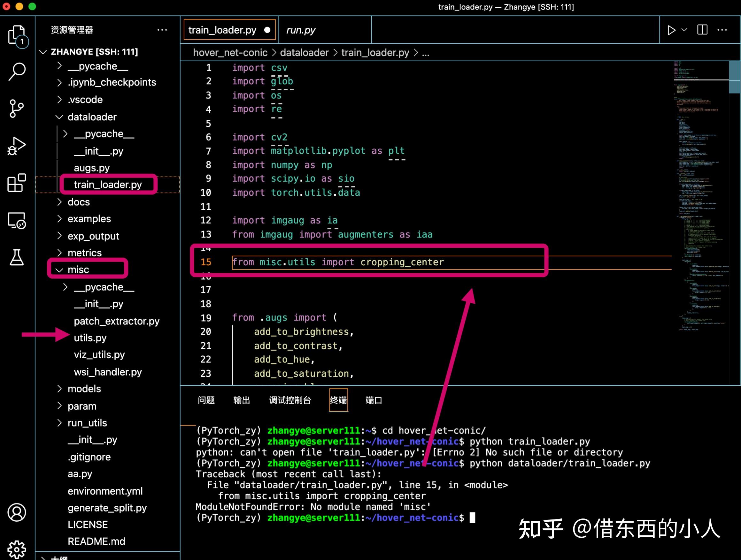
Task: Open the Source Control icon
Action: tap(16, 108)
